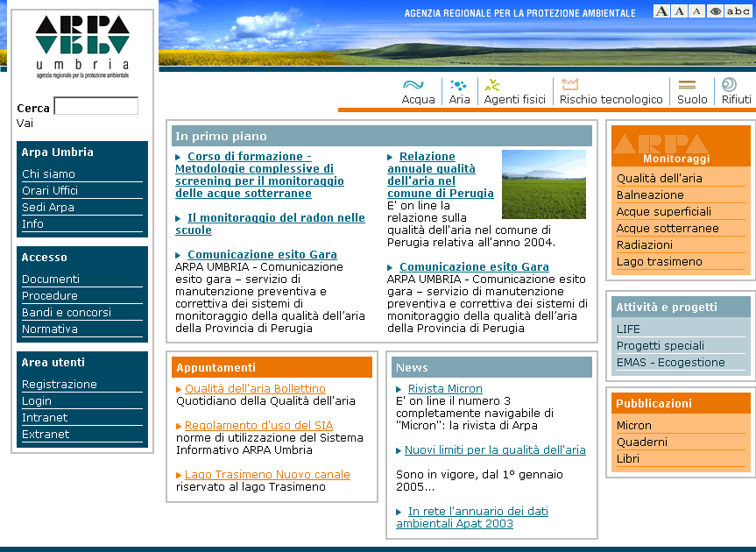Image resolution: width=756 pixels, height=552 pixels.
Task: Open Corso di formazione acque sotterranee article
Action: pos(259,174)
